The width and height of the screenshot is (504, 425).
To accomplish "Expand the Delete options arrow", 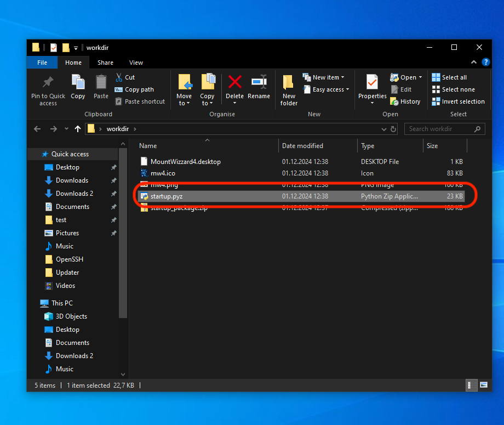I will pos(234,103).
